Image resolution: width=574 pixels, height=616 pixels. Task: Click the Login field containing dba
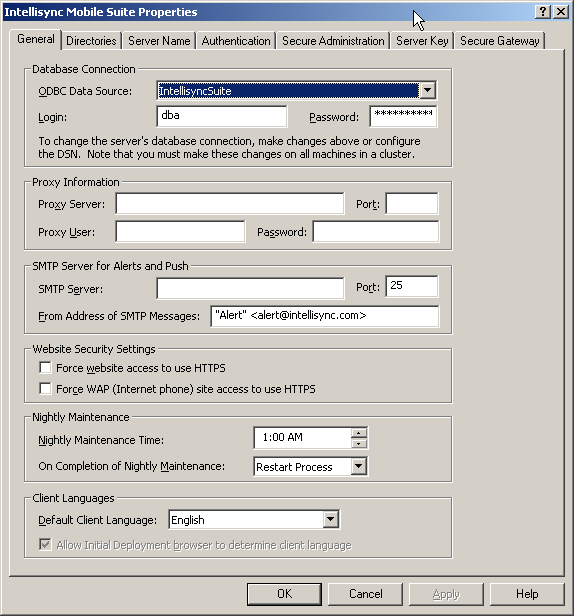222,116
